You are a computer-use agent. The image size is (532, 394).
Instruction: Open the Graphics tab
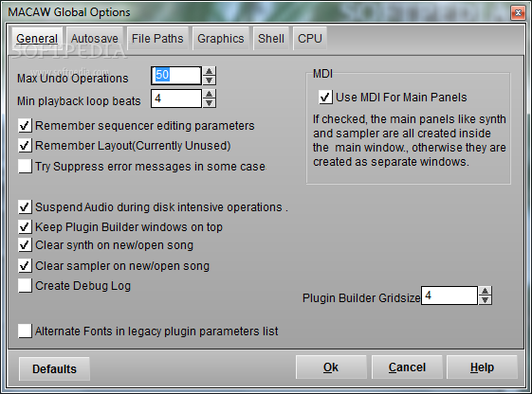221,39
